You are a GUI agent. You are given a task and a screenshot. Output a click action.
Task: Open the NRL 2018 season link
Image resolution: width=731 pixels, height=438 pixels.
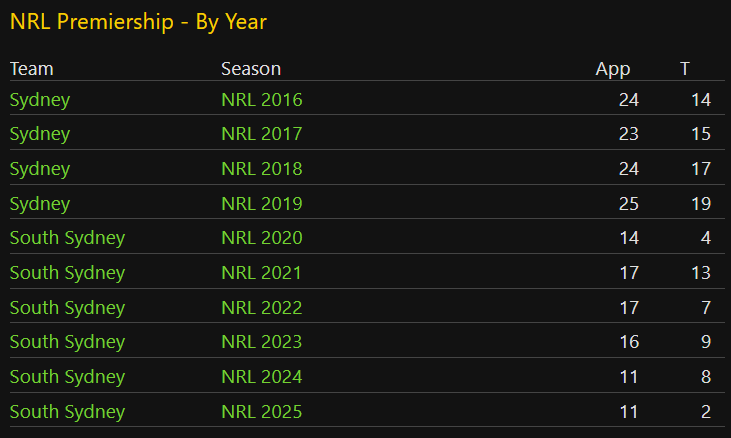click(262, 169)
